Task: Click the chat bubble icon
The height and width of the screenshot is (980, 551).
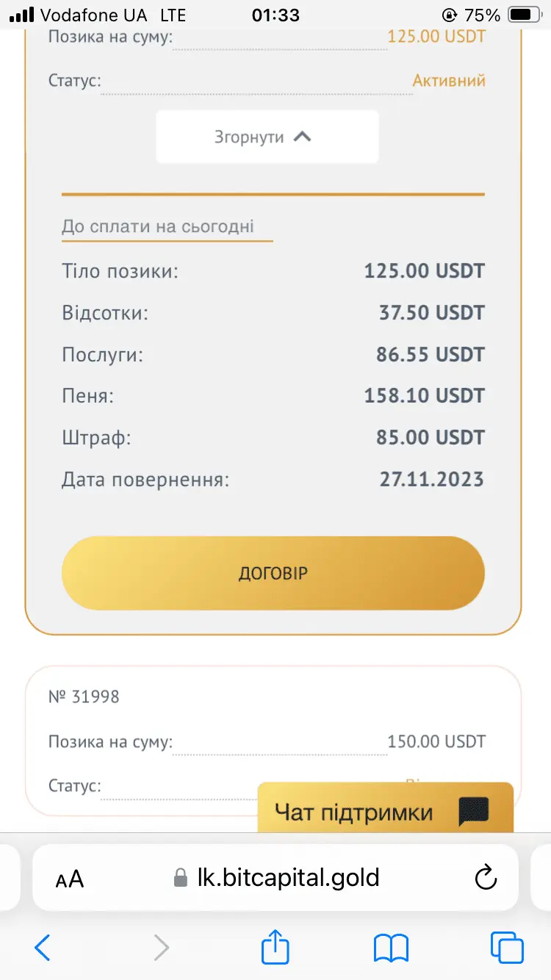Action: click(473, 812)
